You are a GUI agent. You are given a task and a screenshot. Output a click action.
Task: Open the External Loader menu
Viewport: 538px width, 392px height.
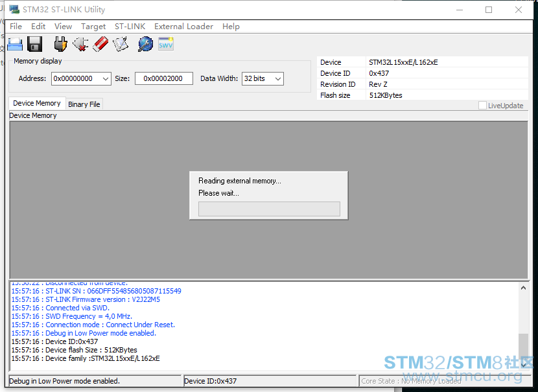(x=183, y=27)
